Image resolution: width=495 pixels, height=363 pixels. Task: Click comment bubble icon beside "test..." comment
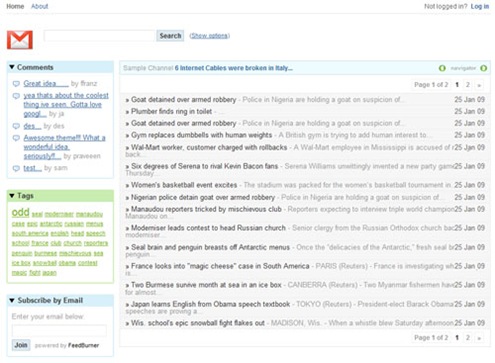16,168
